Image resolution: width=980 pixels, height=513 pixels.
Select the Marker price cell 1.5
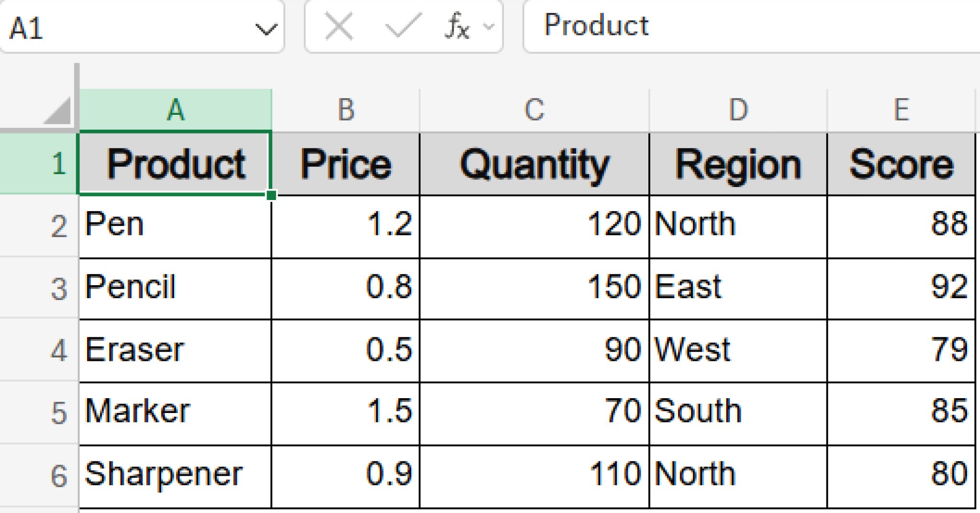pyautogui.click(x=346, y=413)
